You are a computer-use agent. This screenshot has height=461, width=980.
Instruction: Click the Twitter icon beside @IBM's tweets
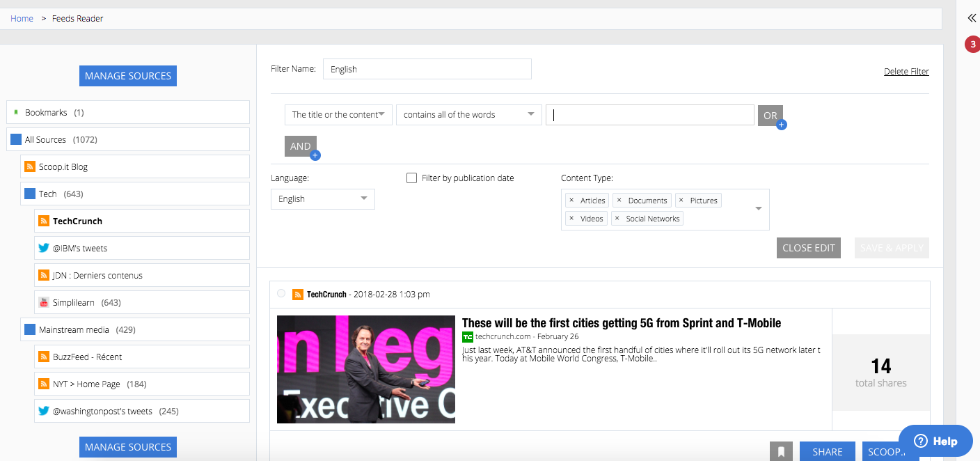[44, 249]
